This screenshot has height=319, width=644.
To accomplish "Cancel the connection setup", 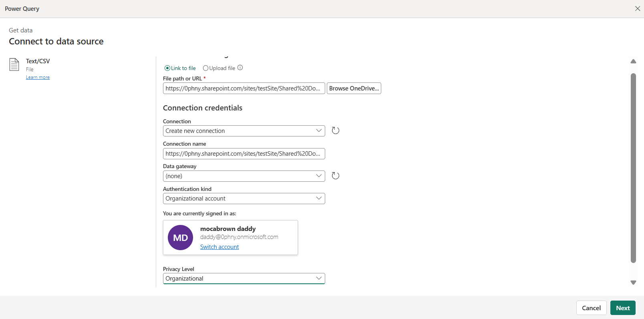I will click(x=591, y=308).
